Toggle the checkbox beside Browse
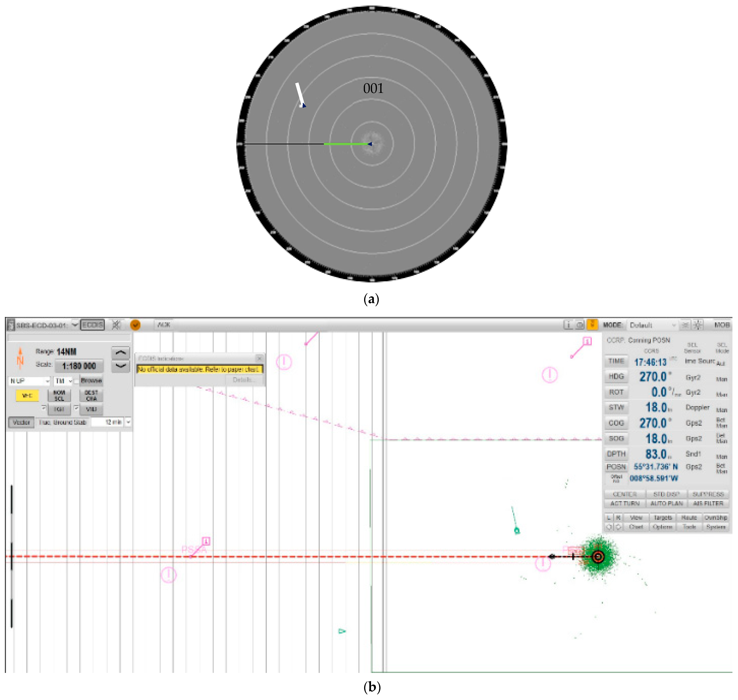The image size is (738, 700). [x=76, y=381]
